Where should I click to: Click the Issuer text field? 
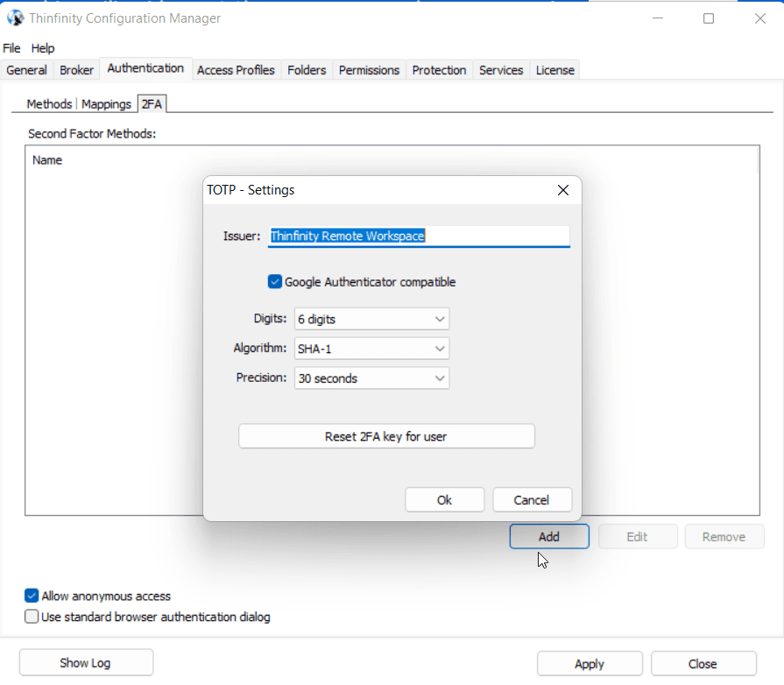coord(419,236)
